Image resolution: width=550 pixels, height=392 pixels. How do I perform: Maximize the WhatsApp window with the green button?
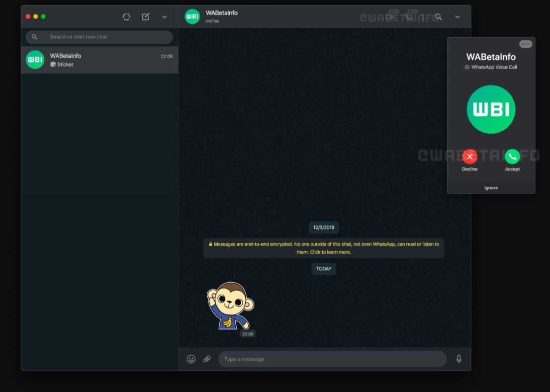pyautogui.click(x=43, y=16)
